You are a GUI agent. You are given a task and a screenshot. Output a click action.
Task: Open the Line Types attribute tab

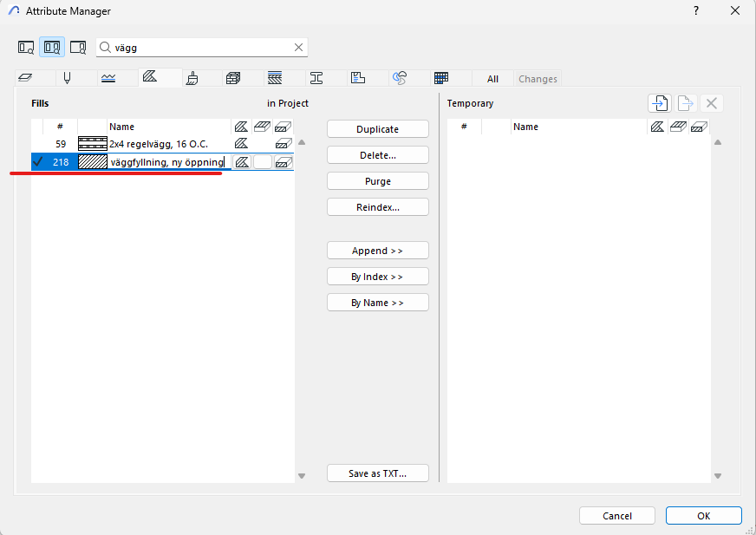pos(108,78)
